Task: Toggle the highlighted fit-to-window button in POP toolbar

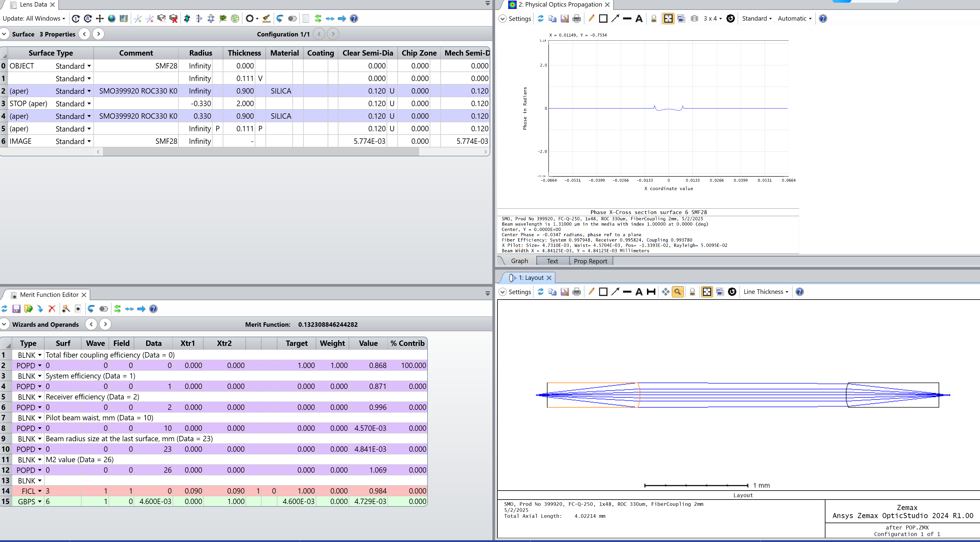Action: [668, 19]
